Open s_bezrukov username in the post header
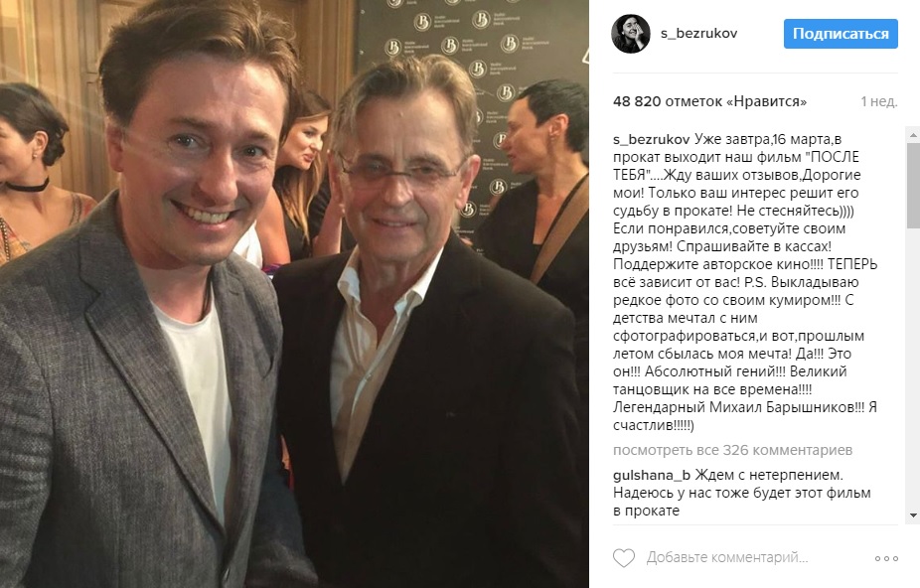 pos(698,34)
